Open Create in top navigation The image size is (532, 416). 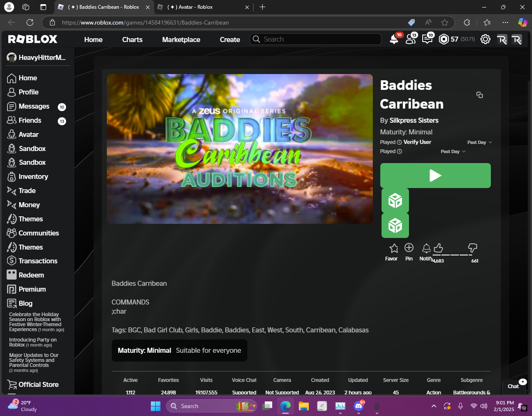230,40
